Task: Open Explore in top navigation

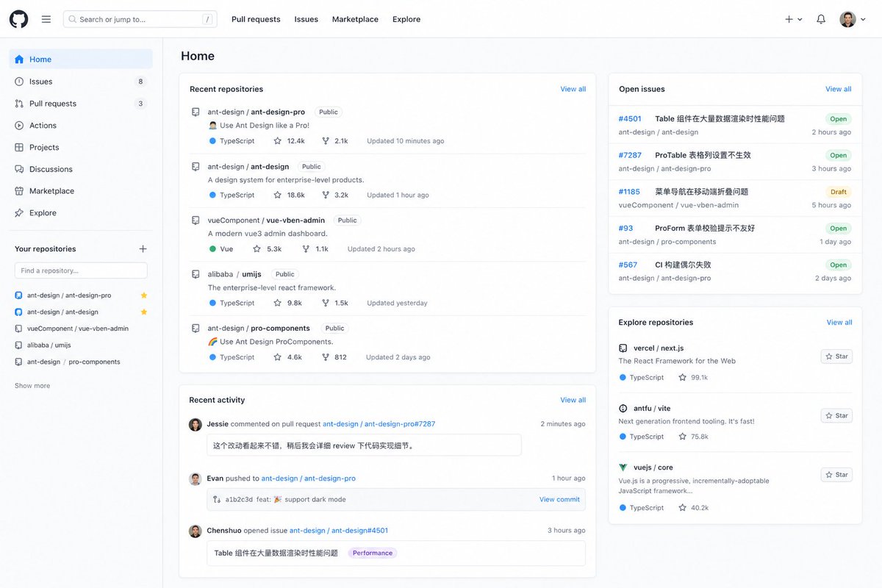Action: (406, 19)
